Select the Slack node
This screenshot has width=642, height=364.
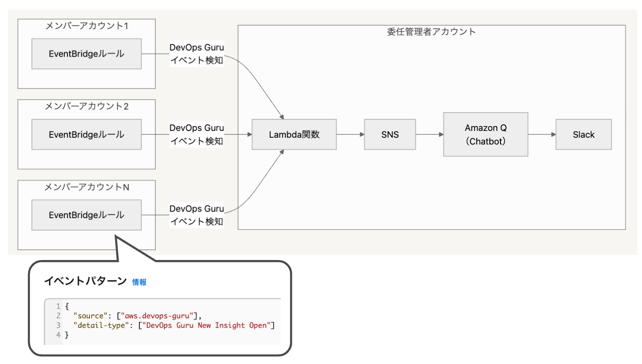[x=584, y=135]
